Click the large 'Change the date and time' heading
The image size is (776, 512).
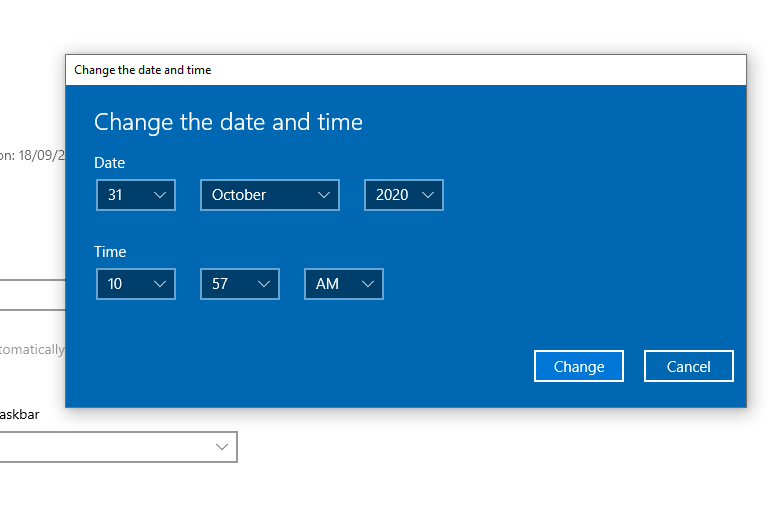click(228, 122)
